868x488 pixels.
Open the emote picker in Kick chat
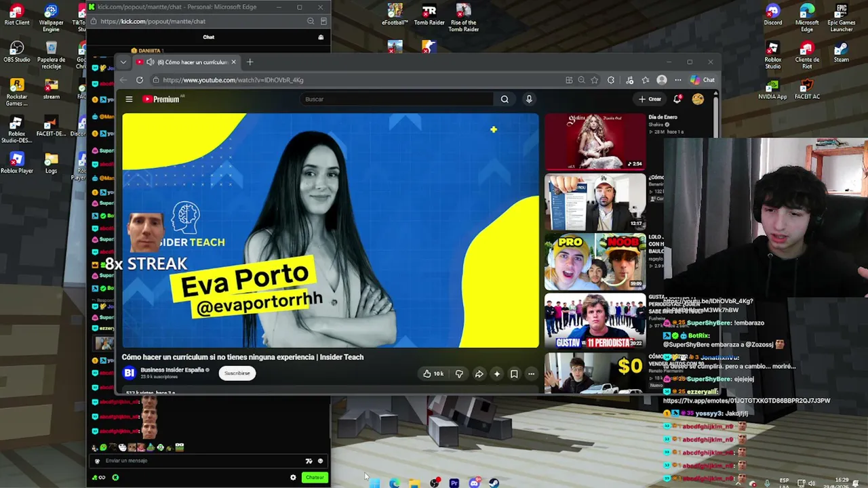[320, 461]
